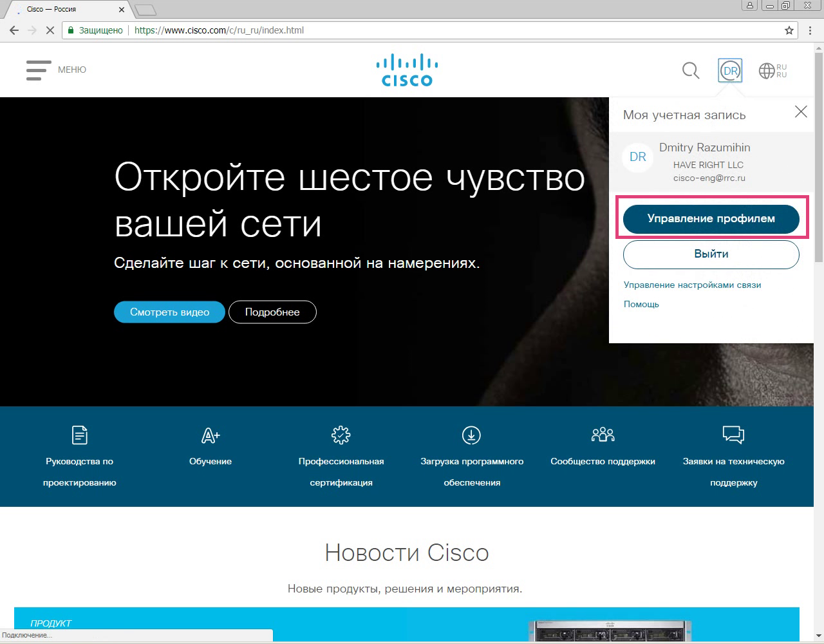824x644 pixels.
Task: Go back with the browser back arrow
Action: [x=14, y=30]
